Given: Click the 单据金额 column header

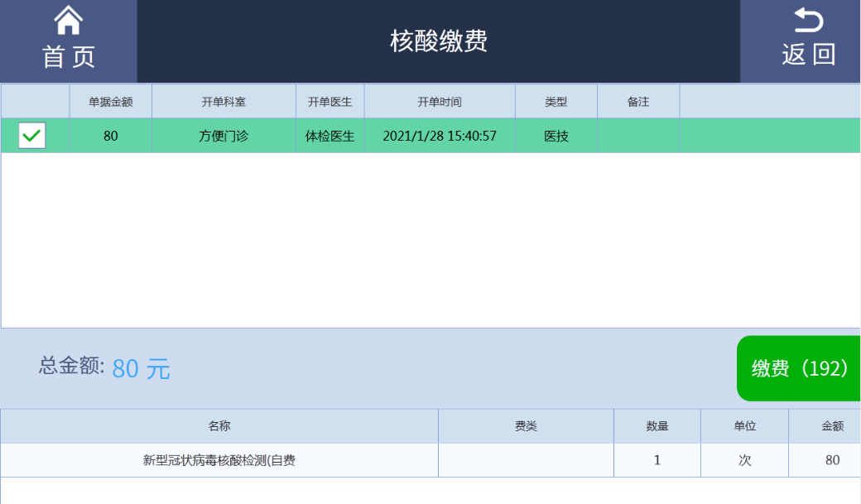Looking at the screenshot, I should pyautogui.click(x=111, y=102).
